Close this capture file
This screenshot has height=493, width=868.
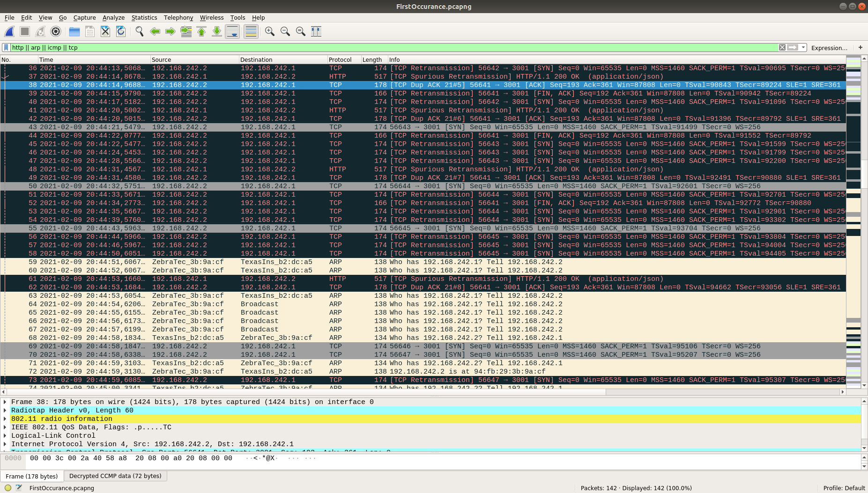point(105,31)
